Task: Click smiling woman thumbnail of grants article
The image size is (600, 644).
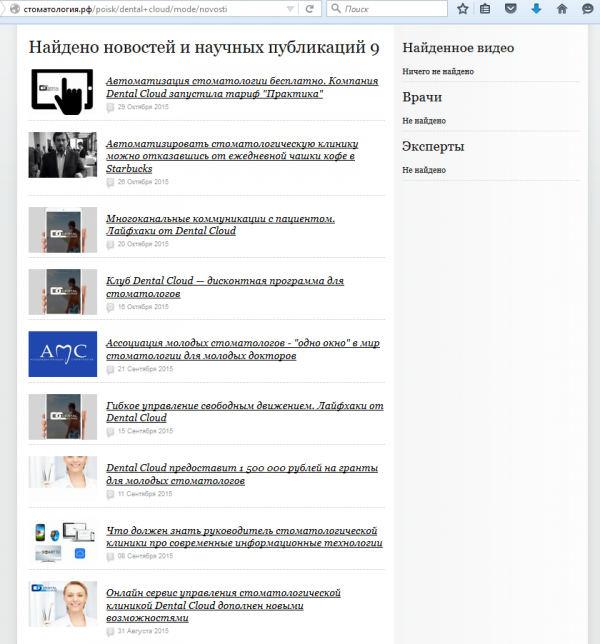Action: (62, 472)
